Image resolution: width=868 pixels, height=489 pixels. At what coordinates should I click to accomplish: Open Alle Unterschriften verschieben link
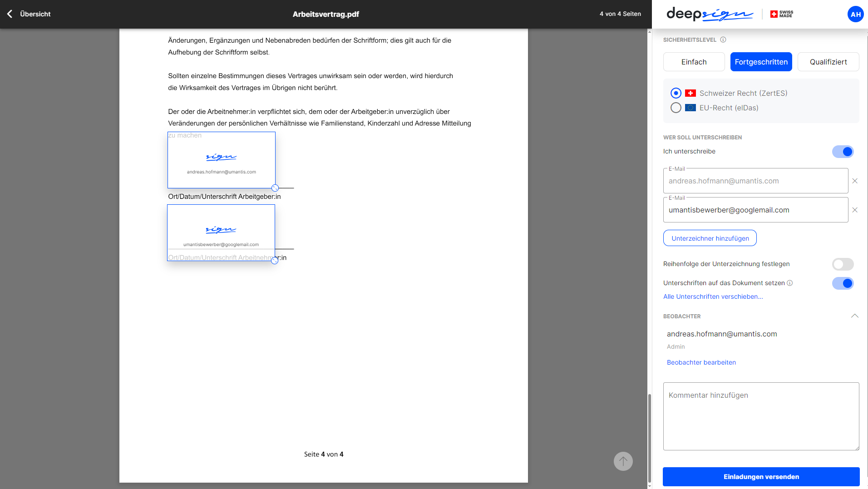pos(713,297)
